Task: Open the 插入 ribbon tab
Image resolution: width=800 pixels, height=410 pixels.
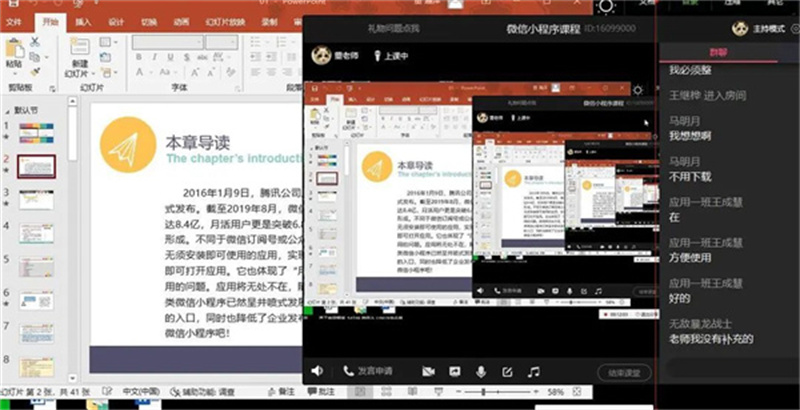Action: tap(84, 21)
